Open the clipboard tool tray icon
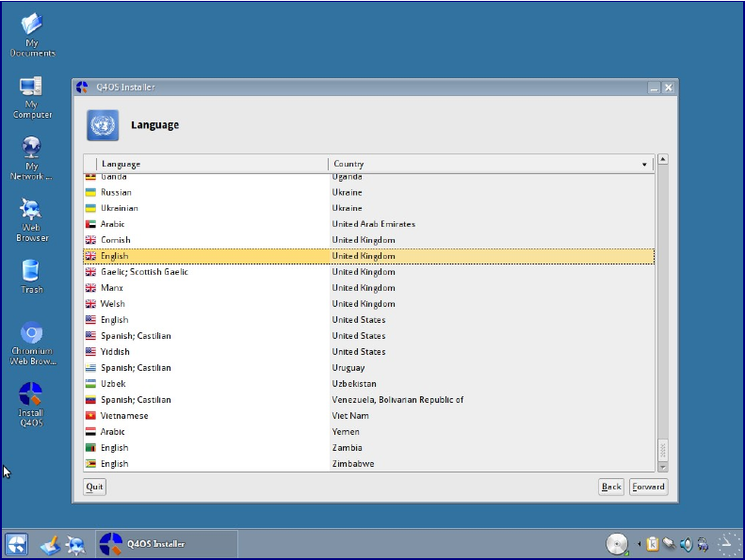The image size is (745, 560). click(x=653, y=544)
